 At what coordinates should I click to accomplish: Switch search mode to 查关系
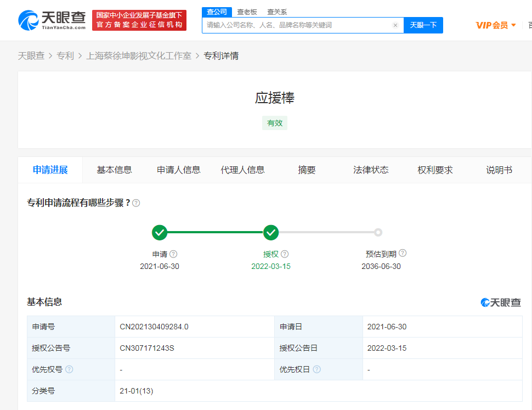pos(277,12)
